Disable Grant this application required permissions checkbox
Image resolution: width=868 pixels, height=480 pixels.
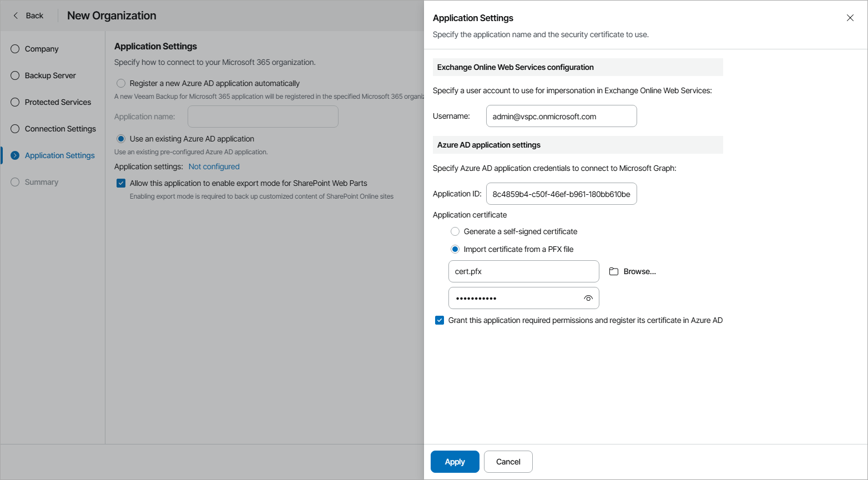tap(440, 320)
